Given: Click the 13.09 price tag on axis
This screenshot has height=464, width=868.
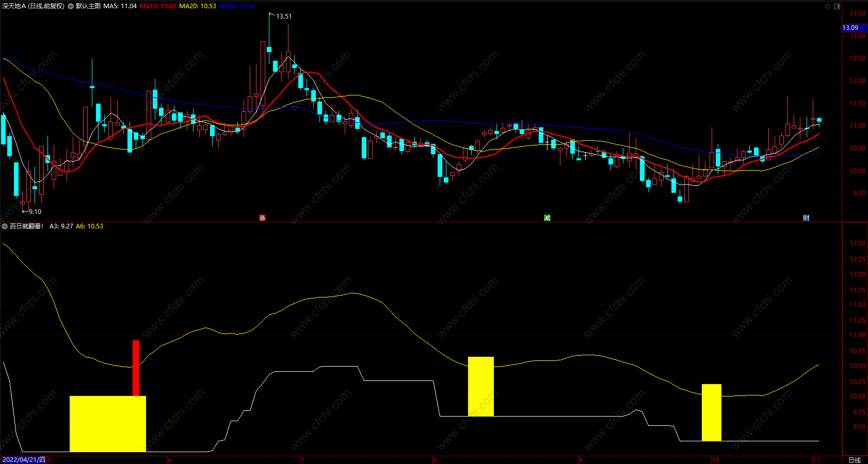Looking at the screenshot, I should (854, 28).
